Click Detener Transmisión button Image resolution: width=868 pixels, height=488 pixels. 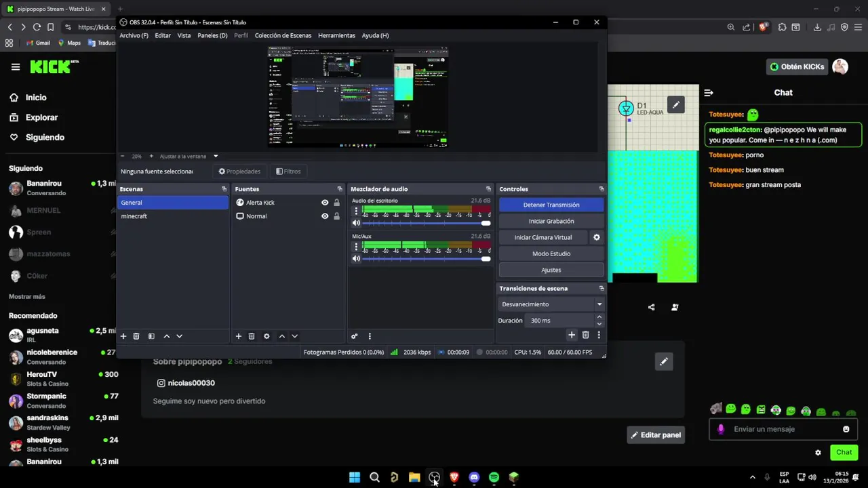pos(551,205)
